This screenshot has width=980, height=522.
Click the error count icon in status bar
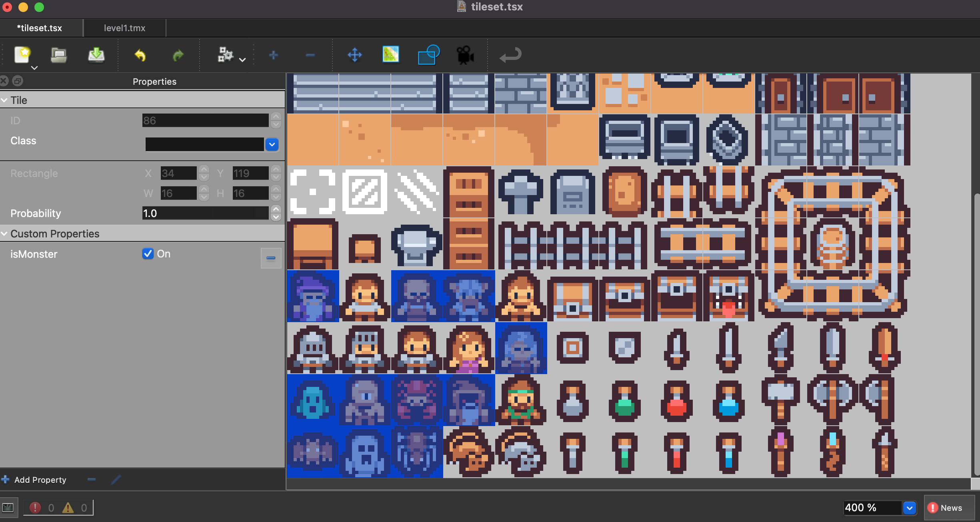[x=35, y=508]
